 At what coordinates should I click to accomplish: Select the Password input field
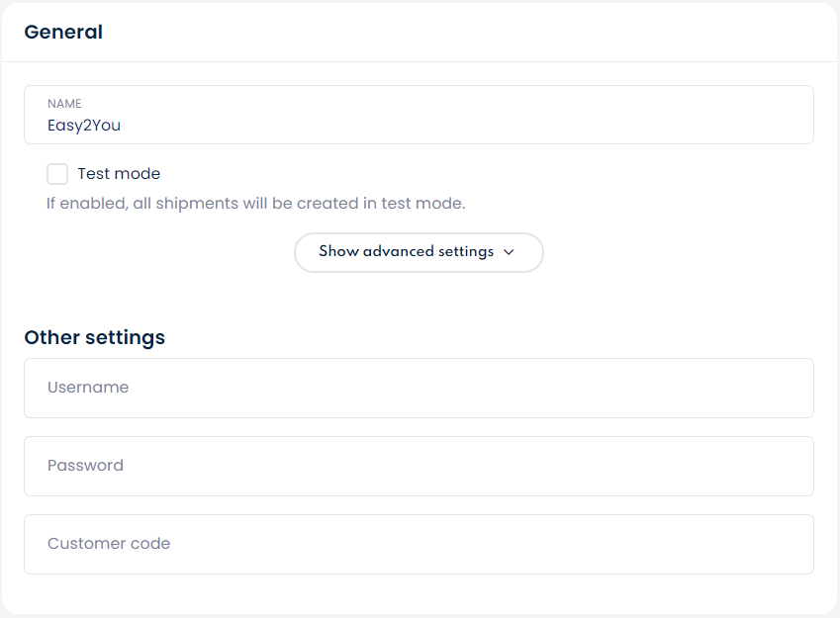[x=419, y=466]
